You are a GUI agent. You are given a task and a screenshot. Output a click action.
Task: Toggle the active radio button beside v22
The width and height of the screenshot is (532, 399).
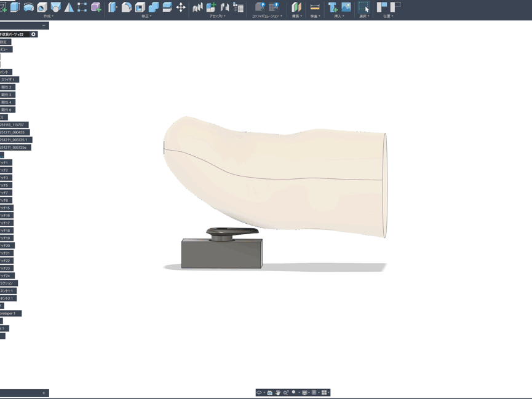[x=34, y=34]
